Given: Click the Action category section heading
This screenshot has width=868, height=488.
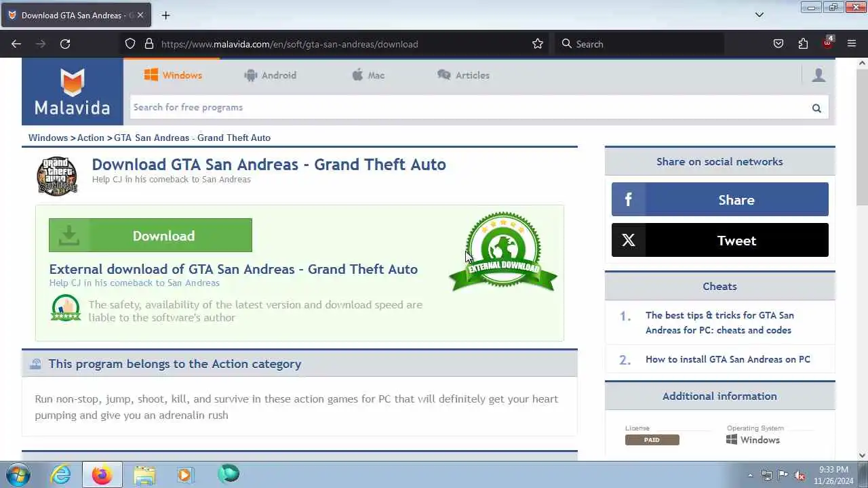Looking at the screenshot, I should tap(175, 364).
